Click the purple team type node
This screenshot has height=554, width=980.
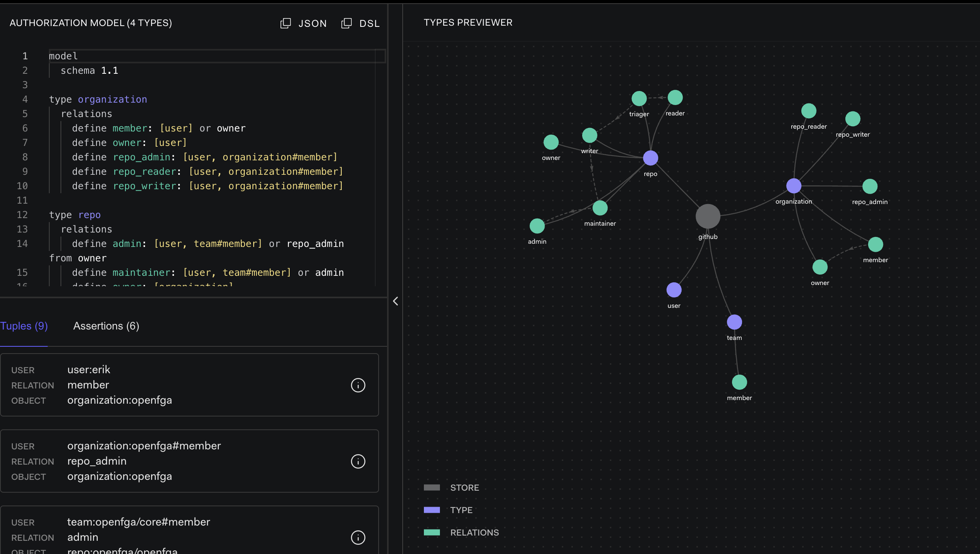click(734, 322)
